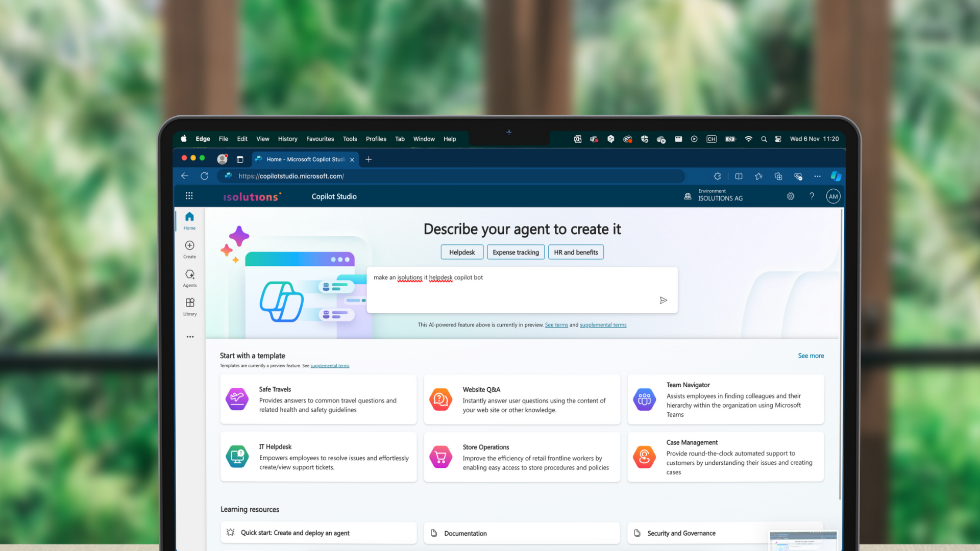Click the See more templates link
This screenshot has width=980, height=551.
[811, 356]
